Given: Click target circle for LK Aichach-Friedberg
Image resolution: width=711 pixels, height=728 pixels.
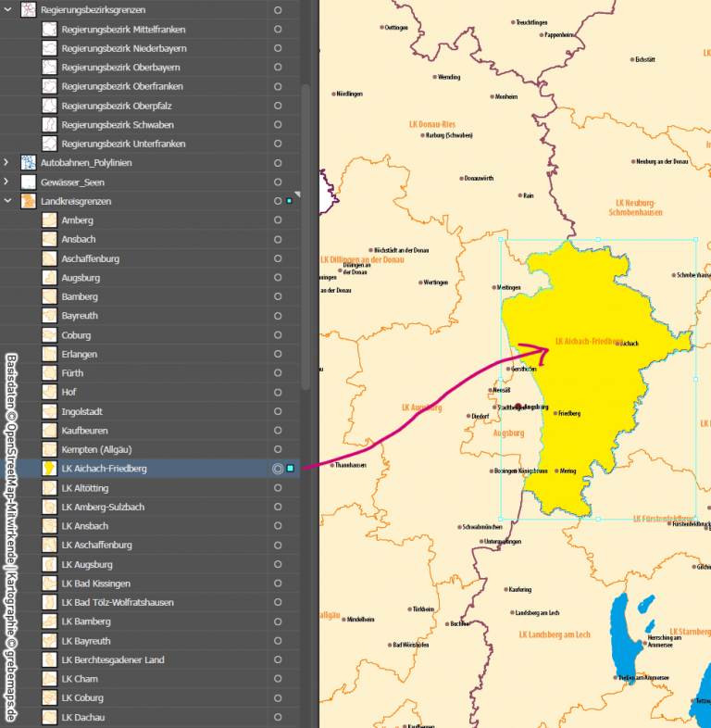Looking at the screenshot, I should [x=278, y=469].
